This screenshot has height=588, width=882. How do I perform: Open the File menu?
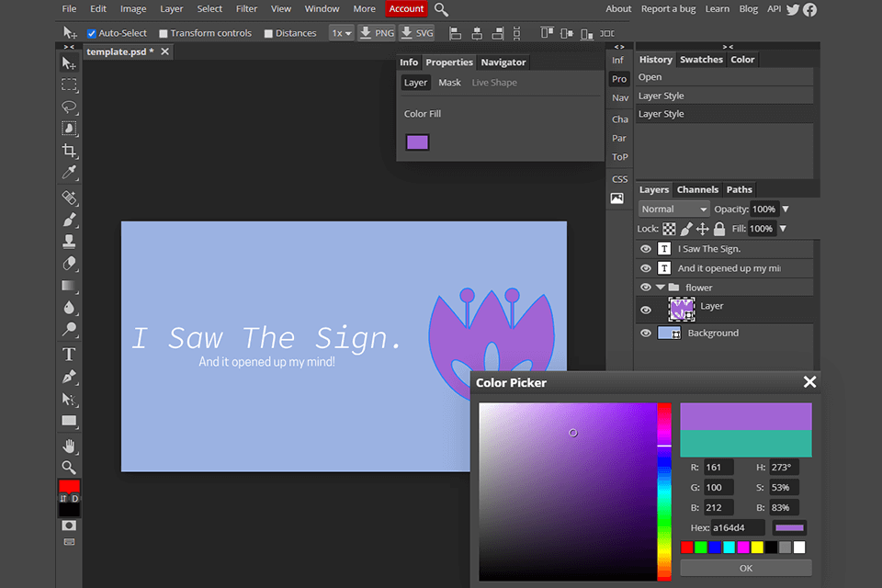(69, 9)
